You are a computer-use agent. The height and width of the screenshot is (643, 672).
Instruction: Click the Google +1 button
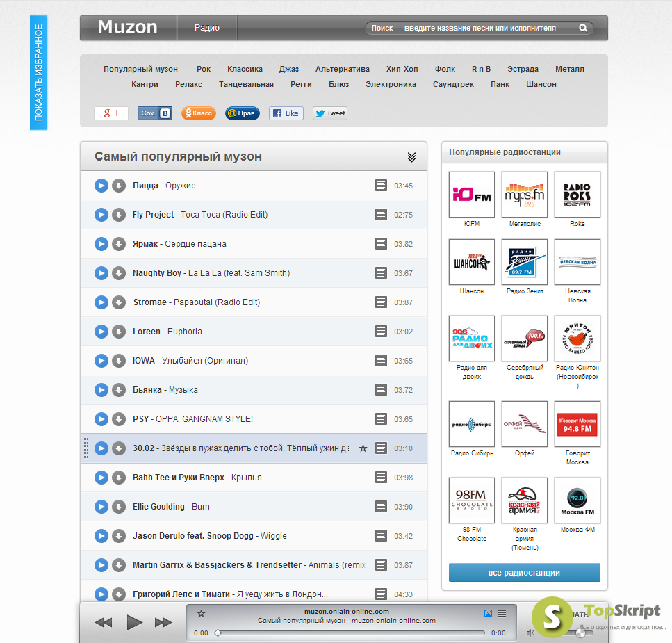coord(111,113)
